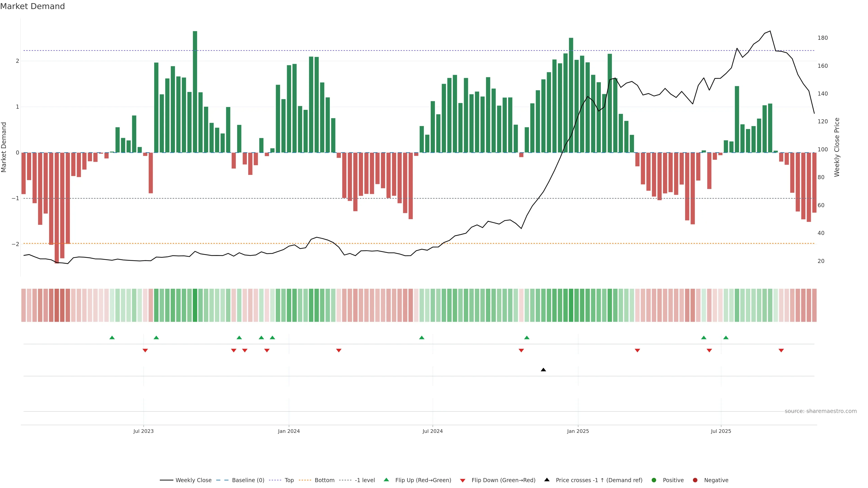
Task: Click the source: sharemaestro.com text
Action: pos(821,411)
